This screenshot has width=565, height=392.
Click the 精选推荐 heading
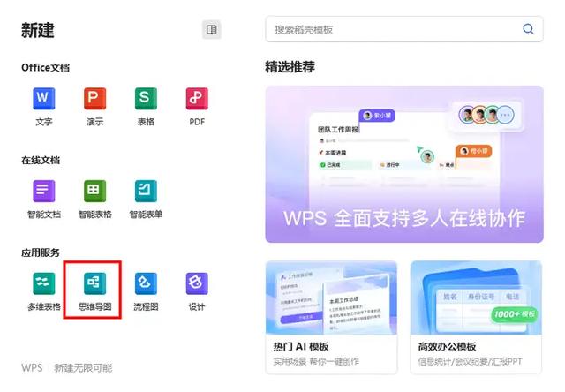[x=290, y=67]
